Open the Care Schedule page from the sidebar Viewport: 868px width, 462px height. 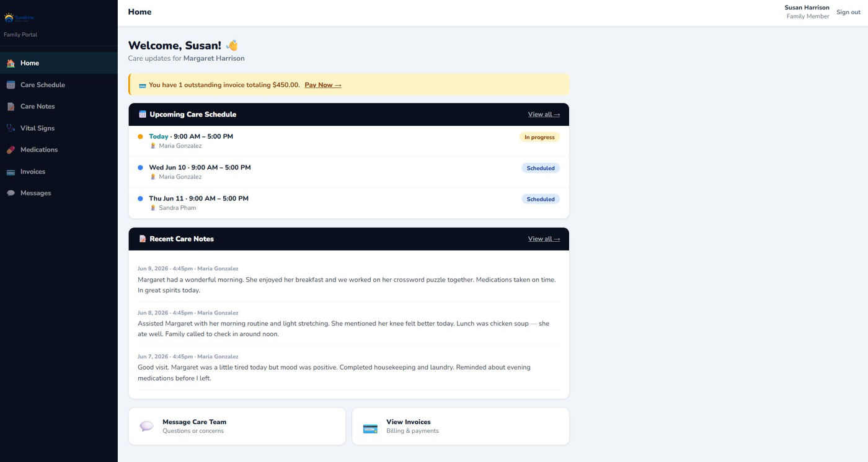point(59,85)
